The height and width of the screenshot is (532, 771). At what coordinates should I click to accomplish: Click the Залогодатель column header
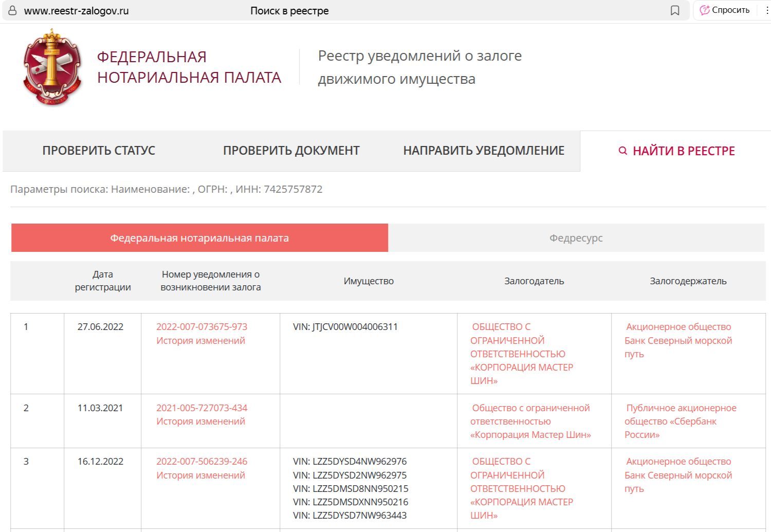534,281
